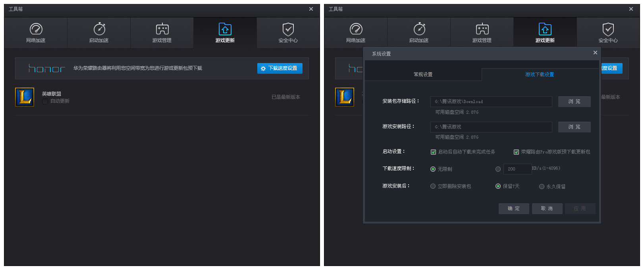The width and height of the screenshot is (644, 270).
Task: Select 永久保留 radio button
Action: [542, 186]
